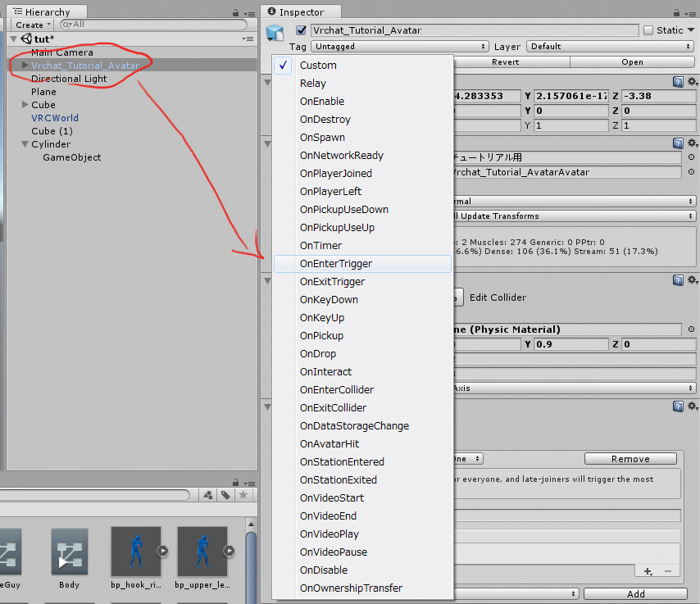Open the Create dropdown in Hierarchy
Screen dimensions: 700x604
[x=33, y=25]
